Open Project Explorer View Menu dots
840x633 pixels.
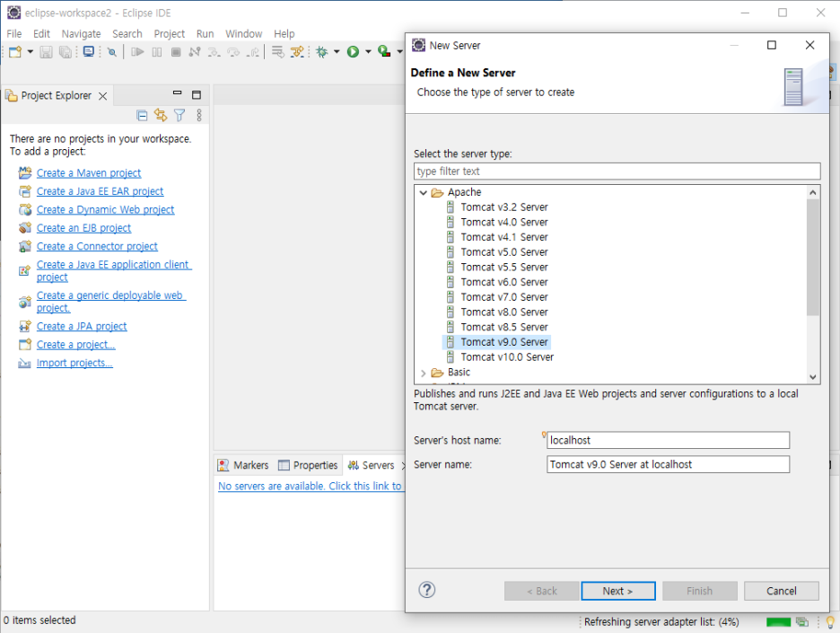point(198,115)
